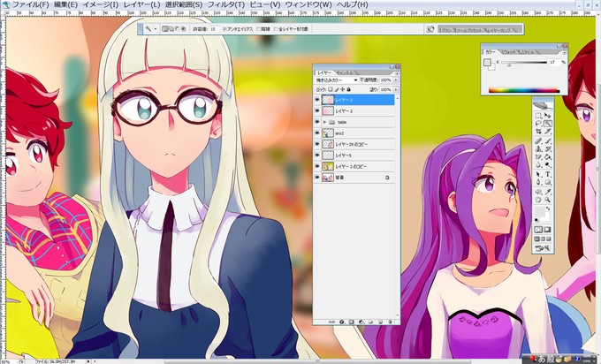Hide レイヤー 2 layer visibility eye
The image size is (601, 364).
(x=317, y=111)
